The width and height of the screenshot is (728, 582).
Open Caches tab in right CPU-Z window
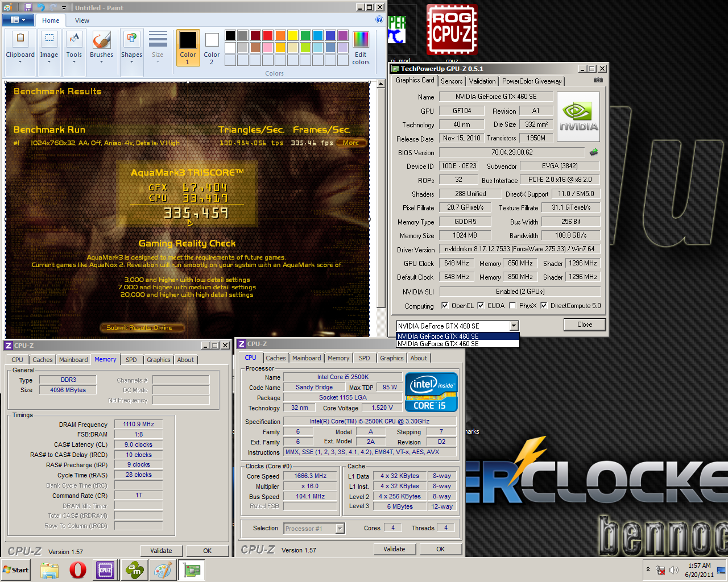(276, 358)
